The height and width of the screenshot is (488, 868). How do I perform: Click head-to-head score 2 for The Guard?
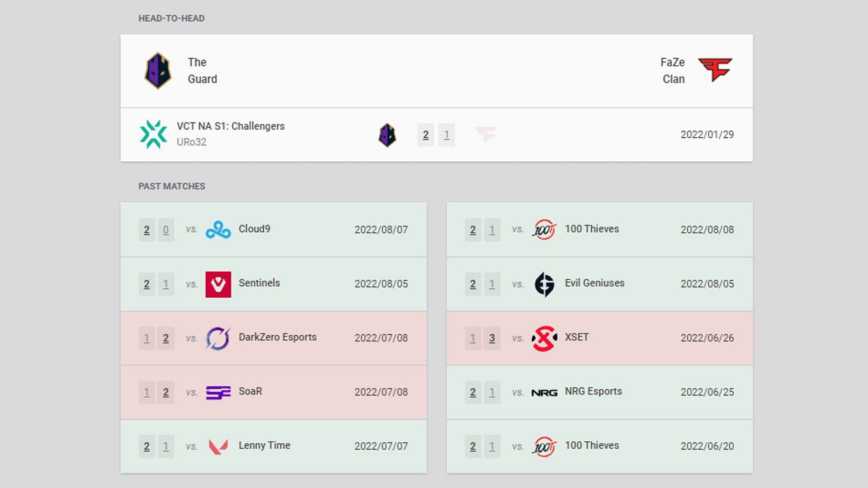coord(425,135)
